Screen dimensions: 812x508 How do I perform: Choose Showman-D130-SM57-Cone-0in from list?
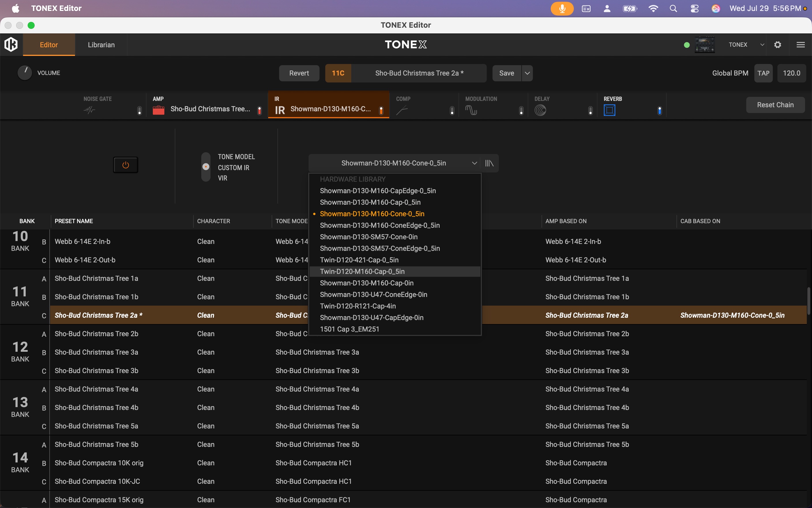coord(395,237)
